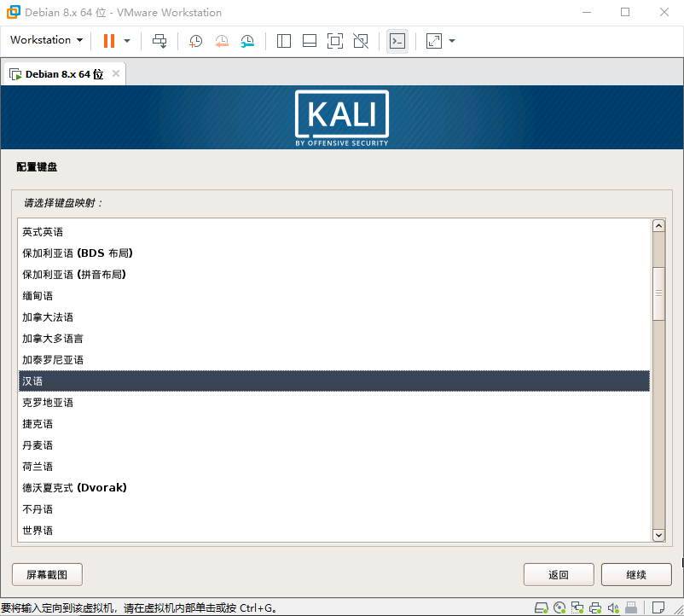Maximize the VMware Workstation window
The image size is (684, 616).
tap(625, 12)
